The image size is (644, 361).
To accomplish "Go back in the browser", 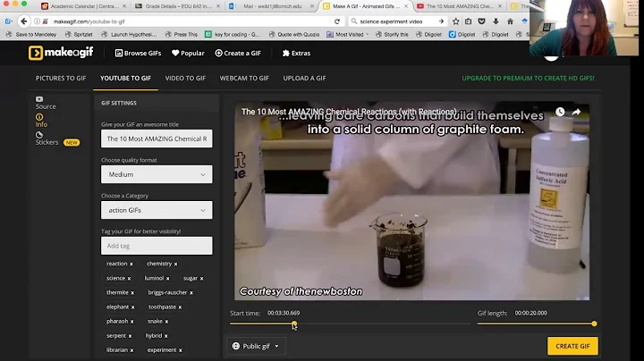I will (x=24, y=21).
